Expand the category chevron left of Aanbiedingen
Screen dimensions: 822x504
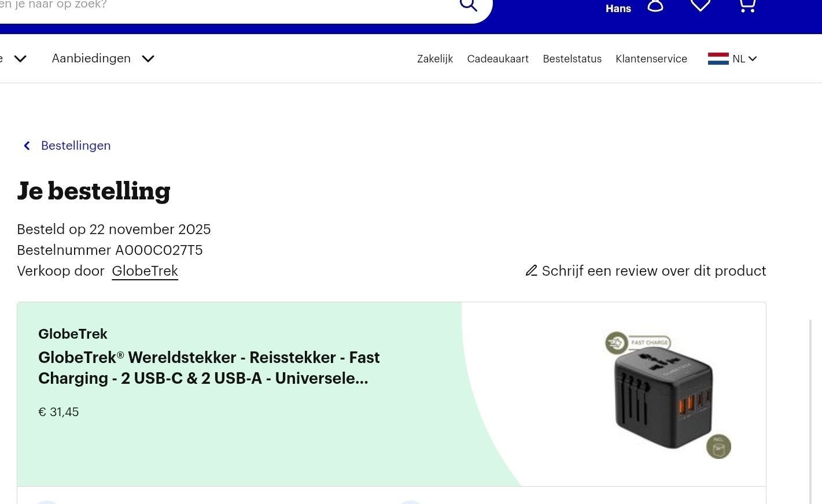20,58
